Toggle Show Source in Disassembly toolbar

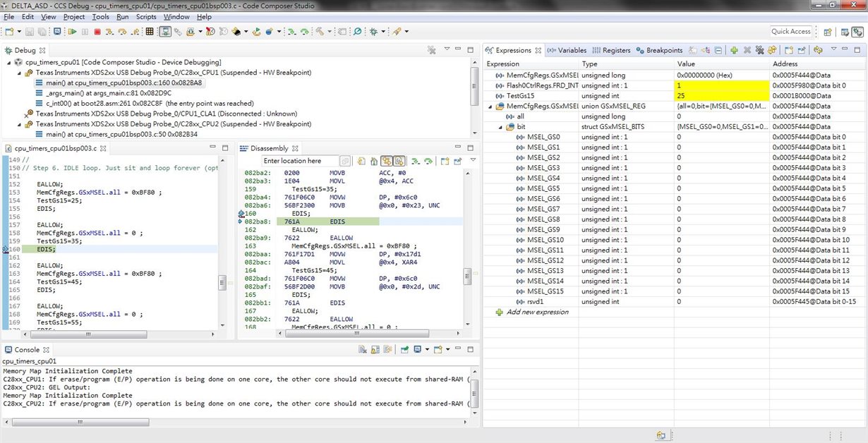(x=399, y=161)
